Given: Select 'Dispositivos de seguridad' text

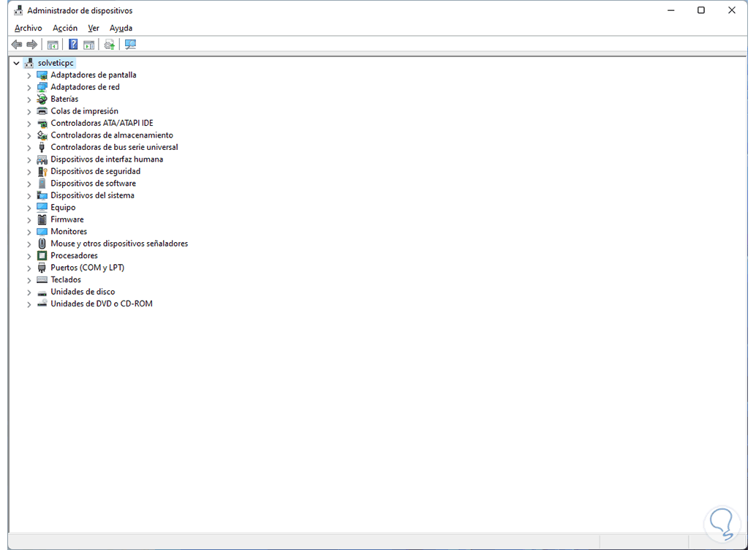Looking at the screenshot, I should pos(96,171).
